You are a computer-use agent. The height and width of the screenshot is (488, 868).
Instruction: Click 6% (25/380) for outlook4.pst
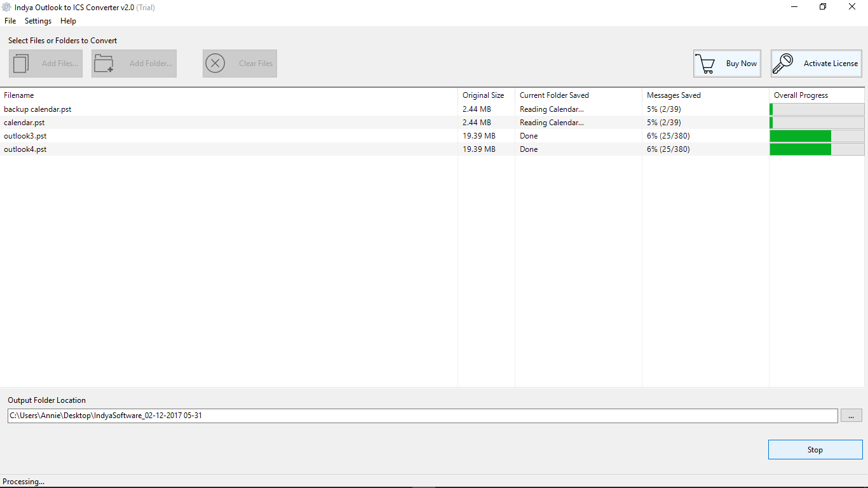click(x=668, y=149)
